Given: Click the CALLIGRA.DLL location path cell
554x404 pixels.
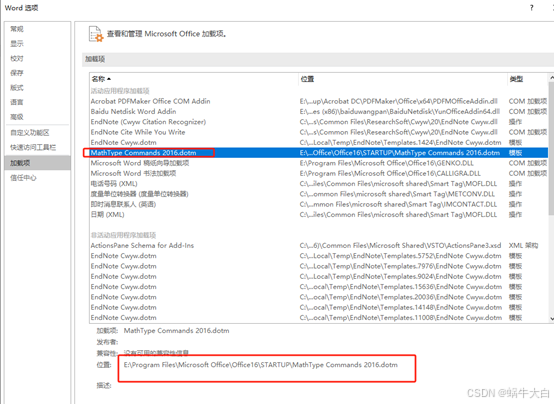Looking at the screenshot, I should [x=390, y=173].
